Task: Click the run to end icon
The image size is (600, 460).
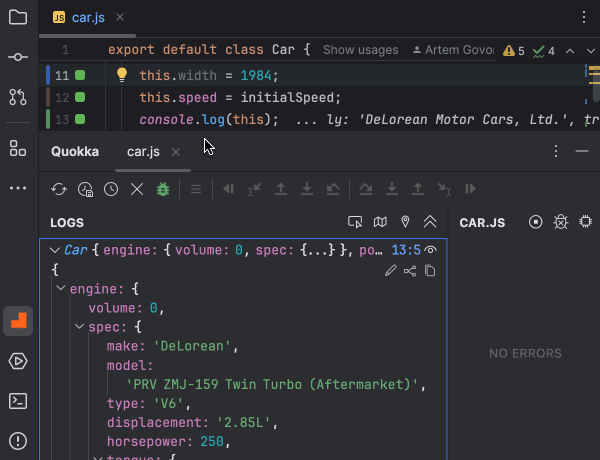Action: [470, 189]
